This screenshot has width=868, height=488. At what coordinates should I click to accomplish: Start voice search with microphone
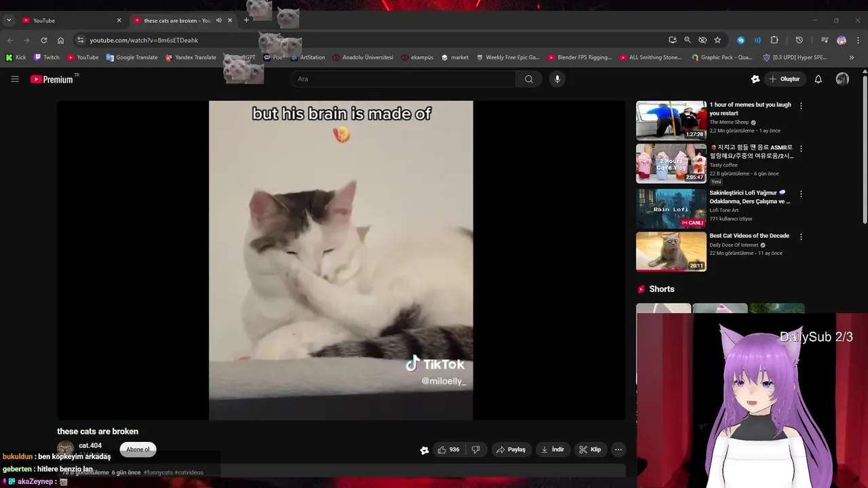pos(557,79)
